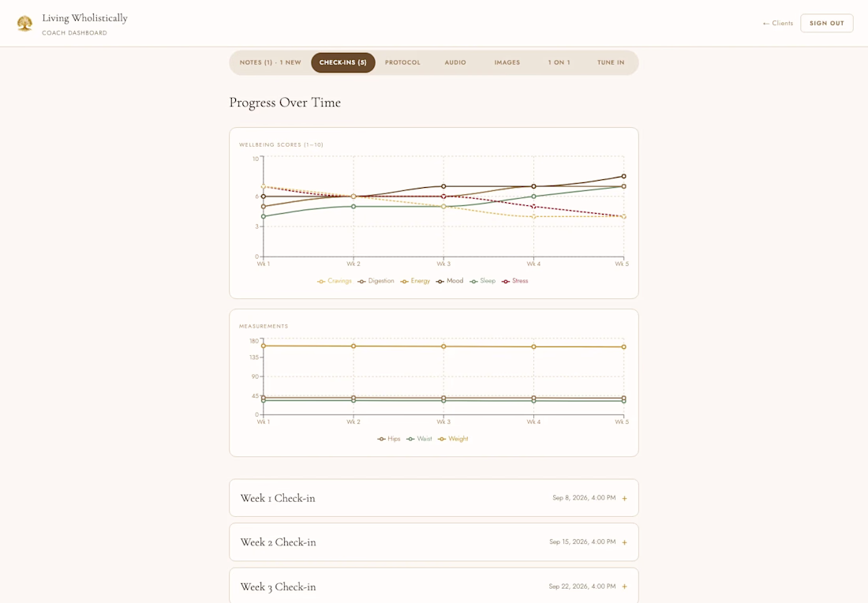Click the "Measurements" chart label

pos(264,327)
